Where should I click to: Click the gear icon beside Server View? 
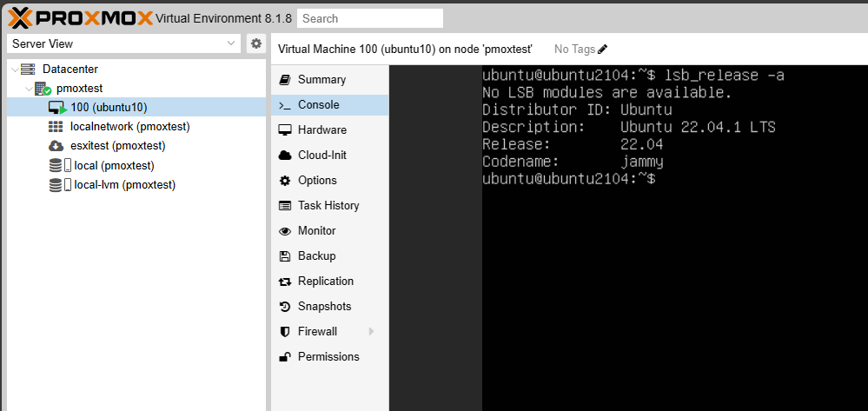(255, 43)
